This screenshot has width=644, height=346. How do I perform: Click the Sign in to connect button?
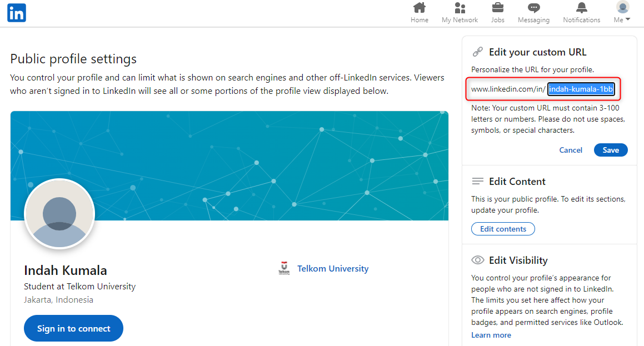tap(73, 328)
